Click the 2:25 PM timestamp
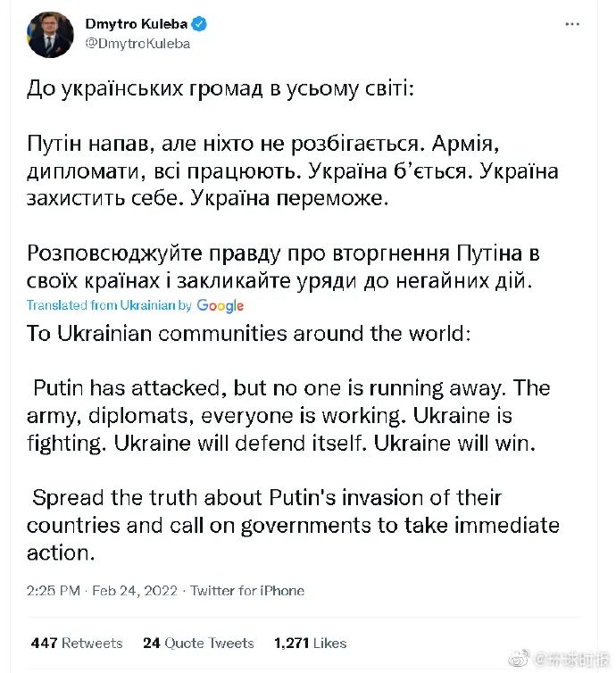This screenshot has height=673, width=616. pyautogui.click(x=54, y=591)
